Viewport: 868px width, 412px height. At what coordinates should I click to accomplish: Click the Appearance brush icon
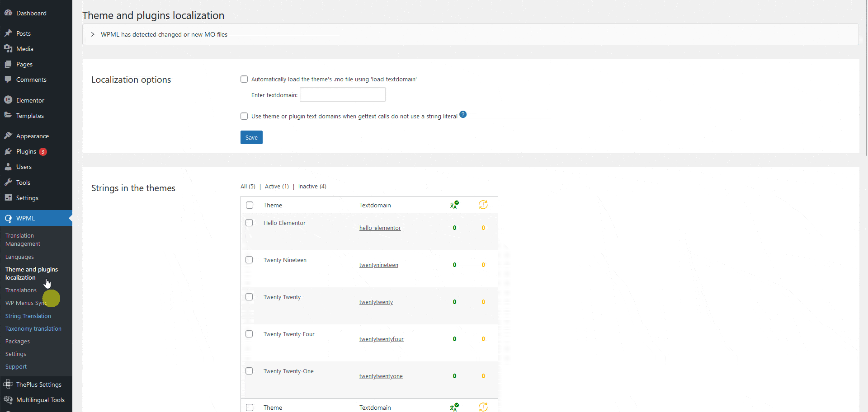coord(8,136)
